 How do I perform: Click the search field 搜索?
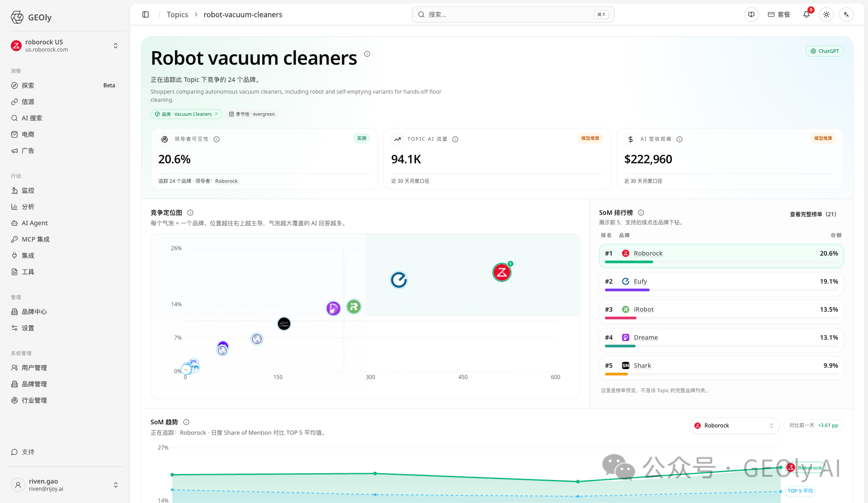coord(513,14)
